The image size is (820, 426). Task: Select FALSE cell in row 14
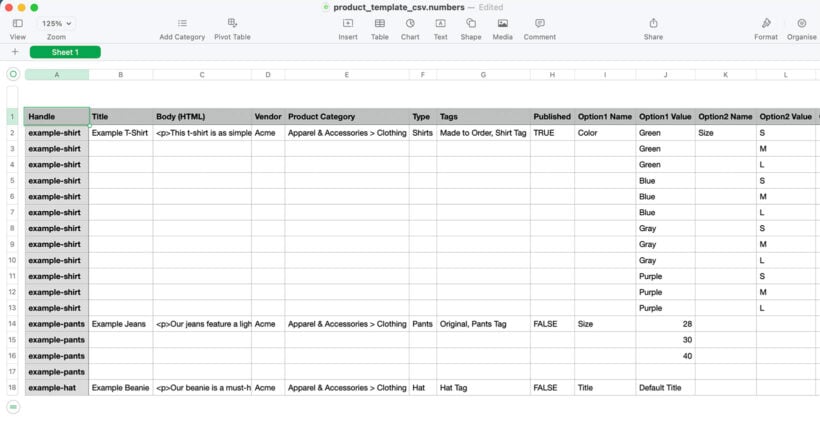click(x=552, y=324)
